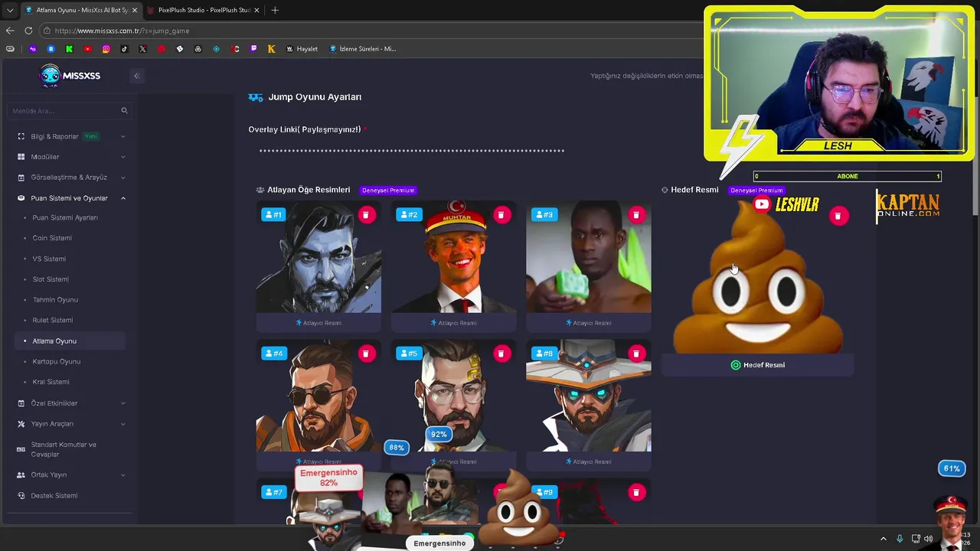
Task: Click the menu search magnifier icon
Action: pyautogui.click(x=124, y=111)
